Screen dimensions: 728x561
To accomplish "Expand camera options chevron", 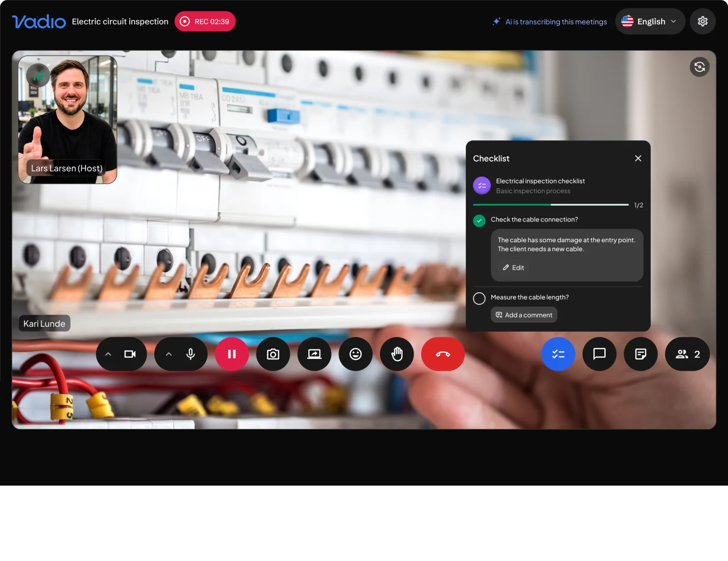I will 108,354.
